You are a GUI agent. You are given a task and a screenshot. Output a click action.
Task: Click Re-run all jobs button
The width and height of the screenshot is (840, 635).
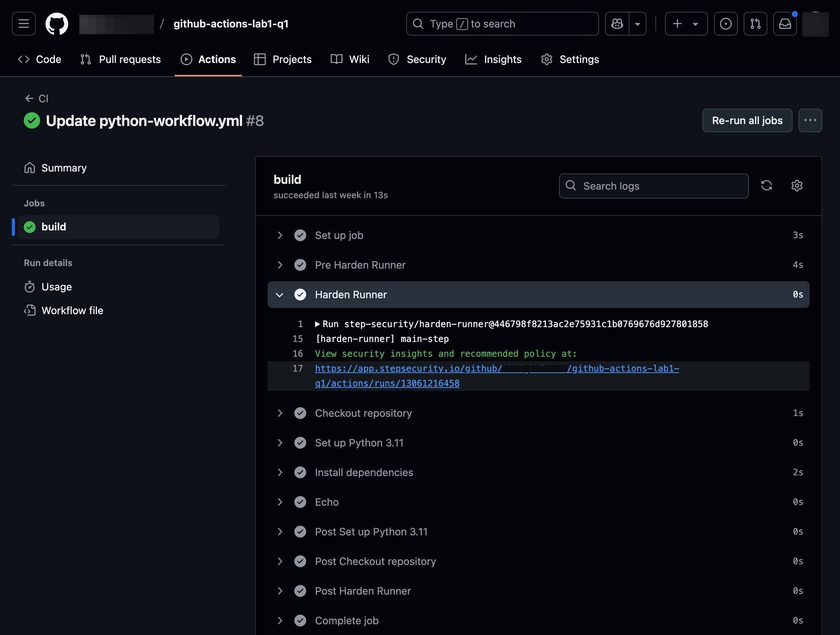[747, 120]
